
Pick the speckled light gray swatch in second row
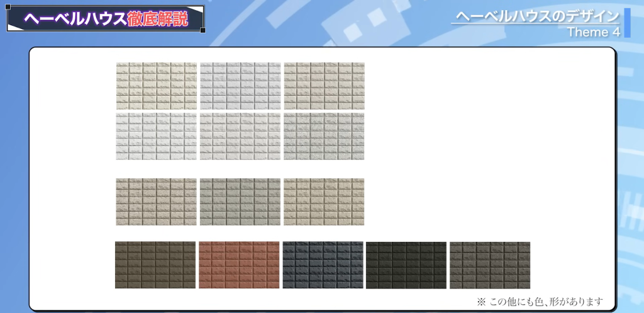(x=324, y=136)
